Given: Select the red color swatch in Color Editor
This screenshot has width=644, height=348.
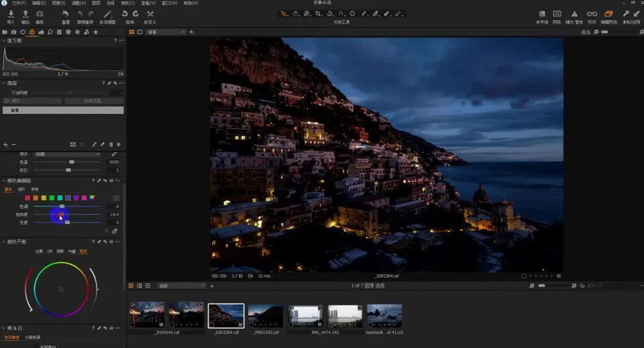Looking at the screenshot, I should click(x=28, y=198).
